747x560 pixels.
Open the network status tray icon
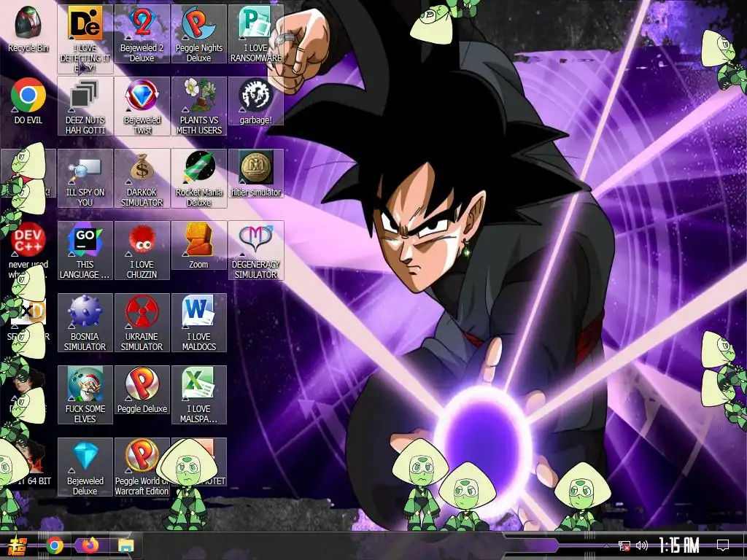[624, 545]
